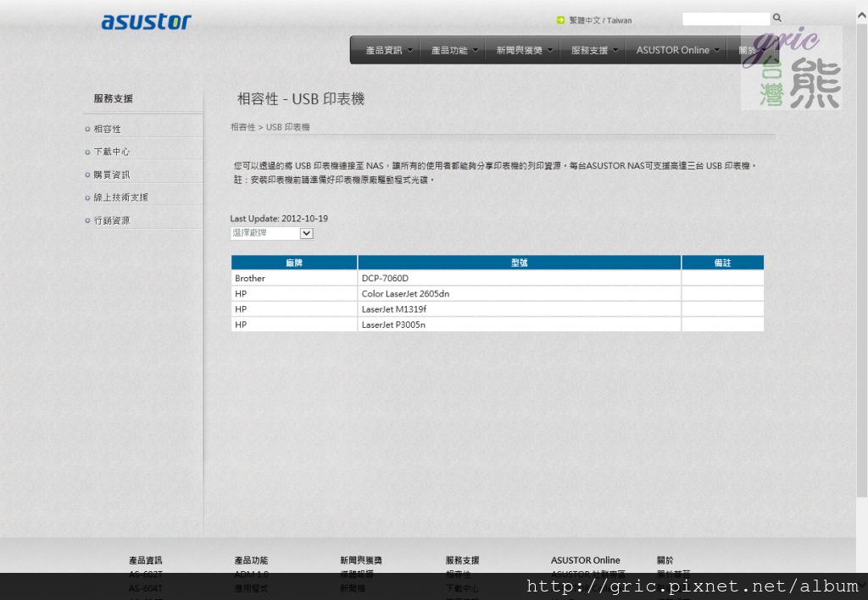Screen dimensions: 868x600
Task: Click the 備註 column header
Action: coord(722,263)
